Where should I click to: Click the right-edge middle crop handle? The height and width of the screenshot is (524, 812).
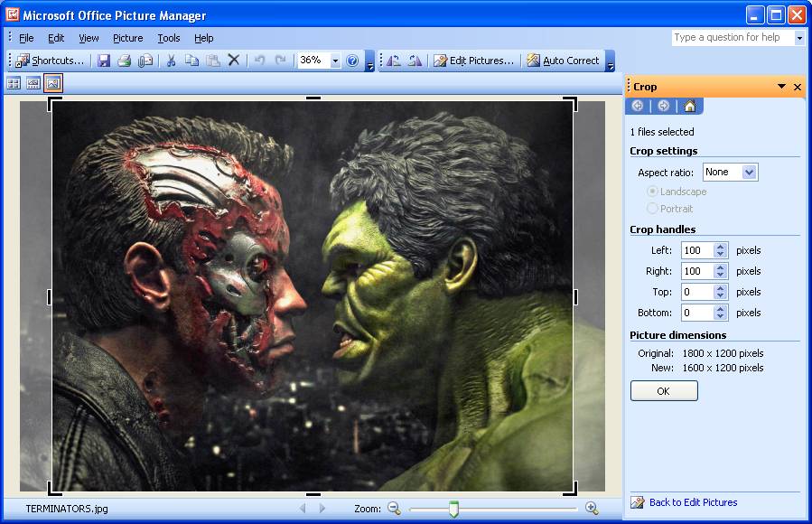[575, 297]
